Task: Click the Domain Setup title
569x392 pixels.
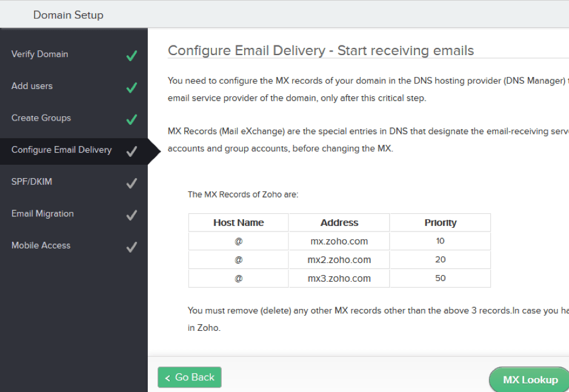Action: [68, 14]
